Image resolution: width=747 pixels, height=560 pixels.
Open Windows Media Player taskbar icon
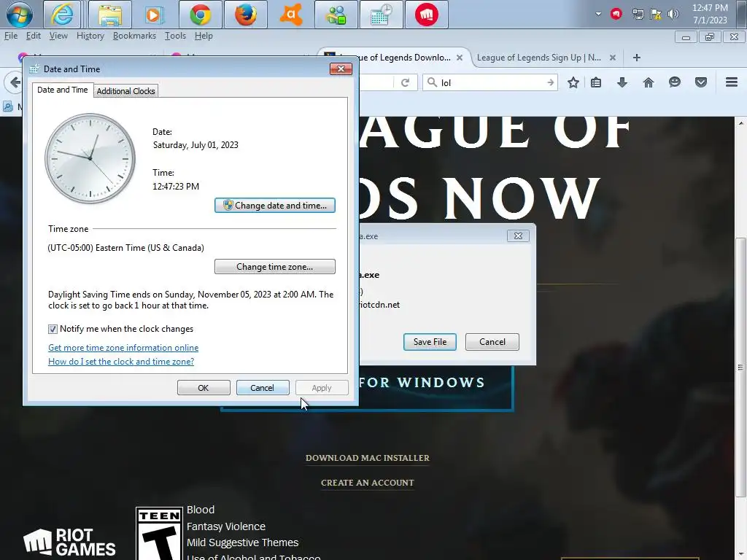[153, 15]
